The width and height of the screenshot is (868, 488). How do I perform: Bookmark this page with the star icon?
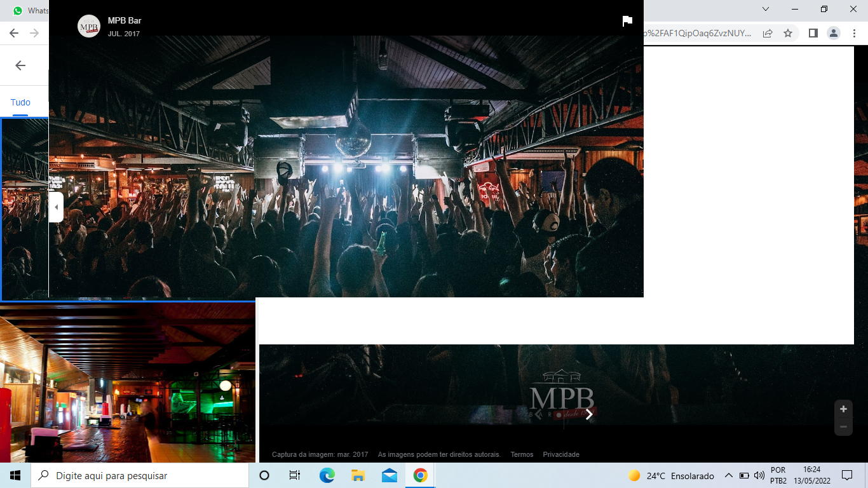[x=788, y=33]
